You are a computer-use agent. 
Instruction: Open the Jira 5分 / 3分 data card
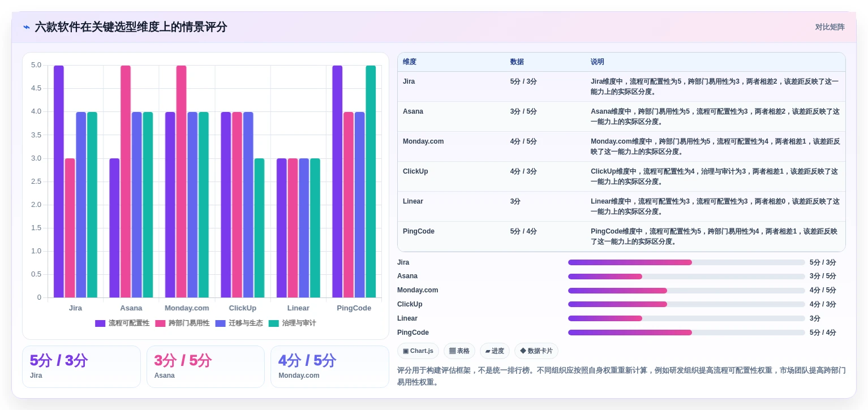click(x=81, y=367)
